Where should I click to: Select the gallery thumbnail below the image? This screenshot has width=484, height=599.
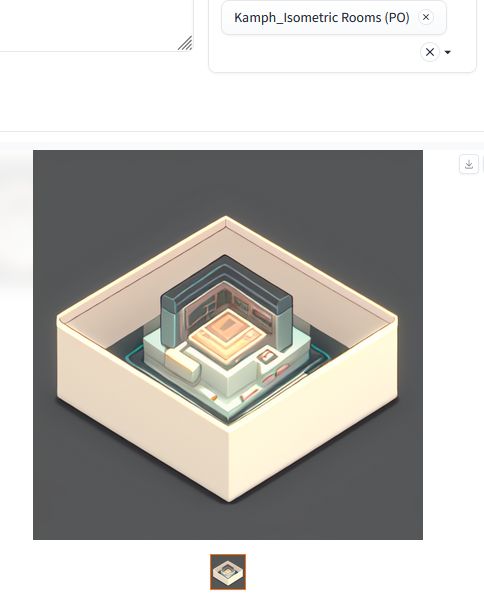coord(228,572)
